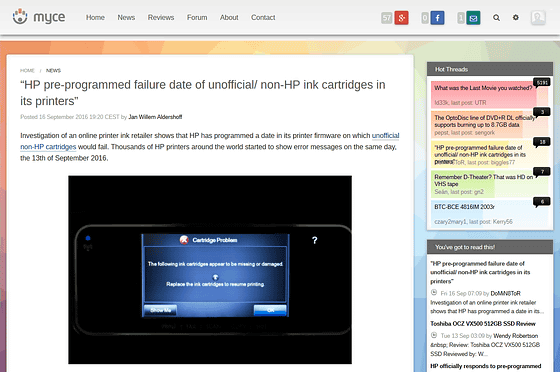Open the search magnifier icon
Viewport: 560px width, 372px height.
tap(496, 17)
